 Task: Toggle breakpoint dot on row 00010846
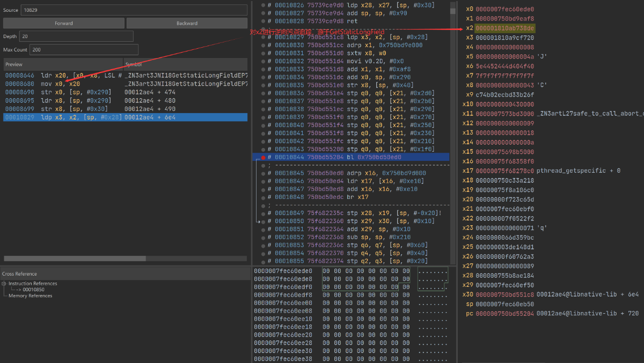pyautogui.click(x=263, y=181)
